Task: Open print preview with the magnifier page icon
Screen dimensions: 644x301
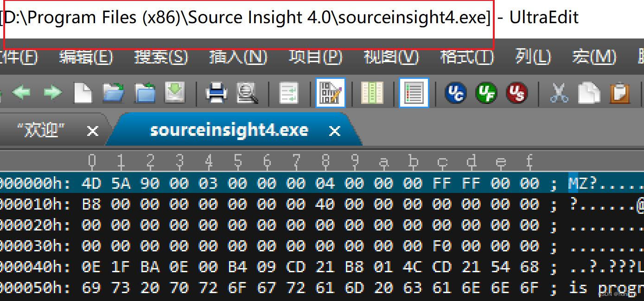Action: (x=247, y=93)
